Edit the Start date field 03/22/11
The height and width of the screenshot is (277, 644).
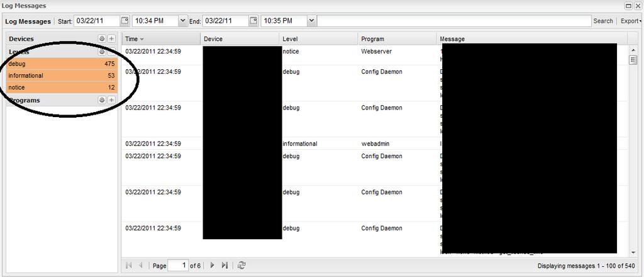pos(97,21)
